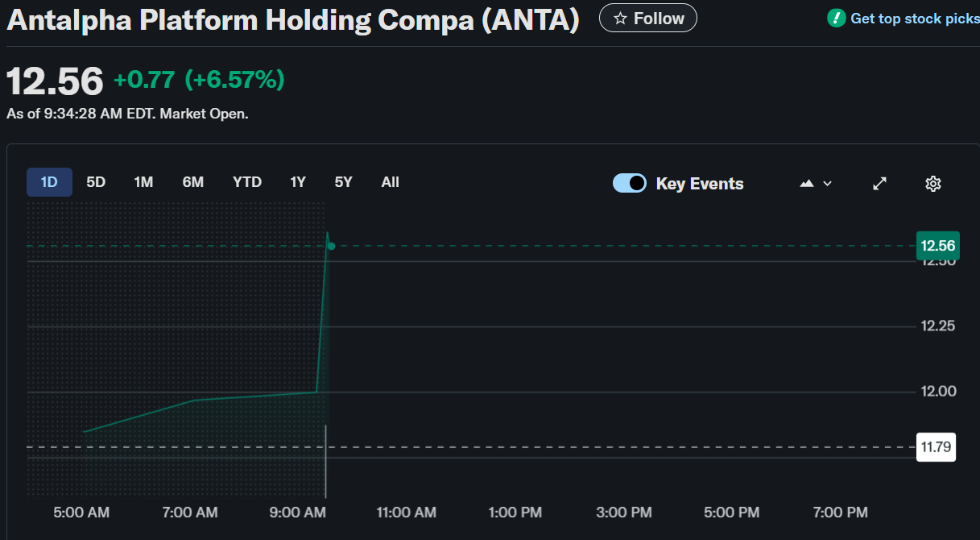Screen dimensions: 980x540
Task: Click the star icon in Follow button
Action: pyautogui.click(x=620, y=19)
